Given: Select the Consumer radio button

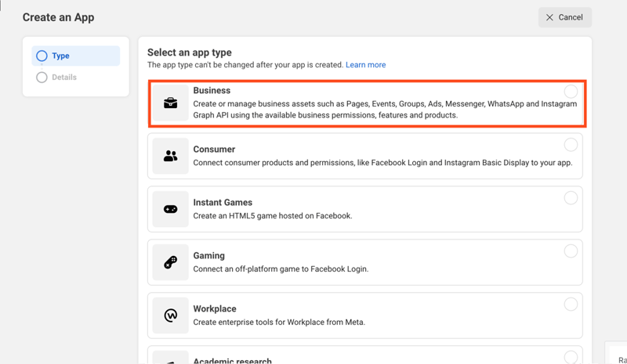Looking at the screenshot, I should tap(571, 145).
